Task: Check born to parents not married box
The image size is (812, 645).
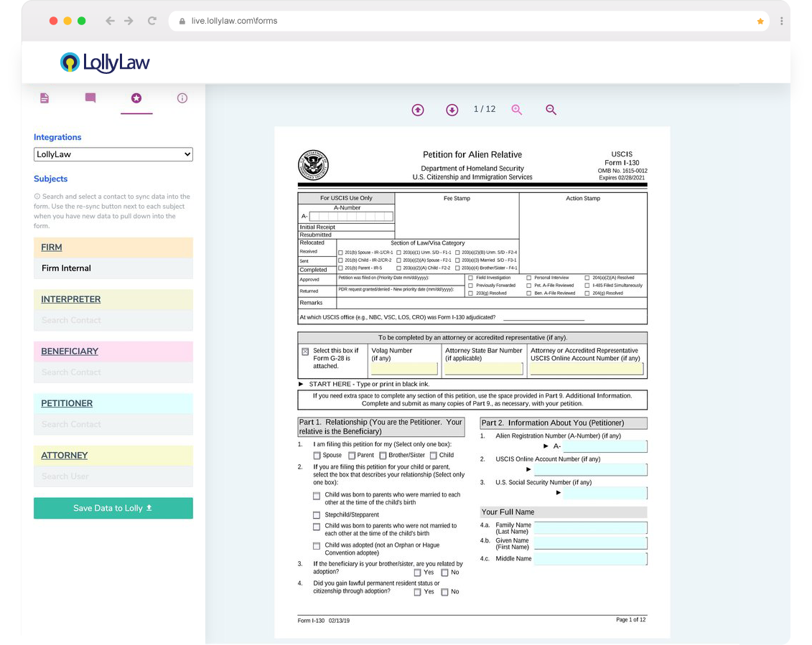Action: pos(317,527)
